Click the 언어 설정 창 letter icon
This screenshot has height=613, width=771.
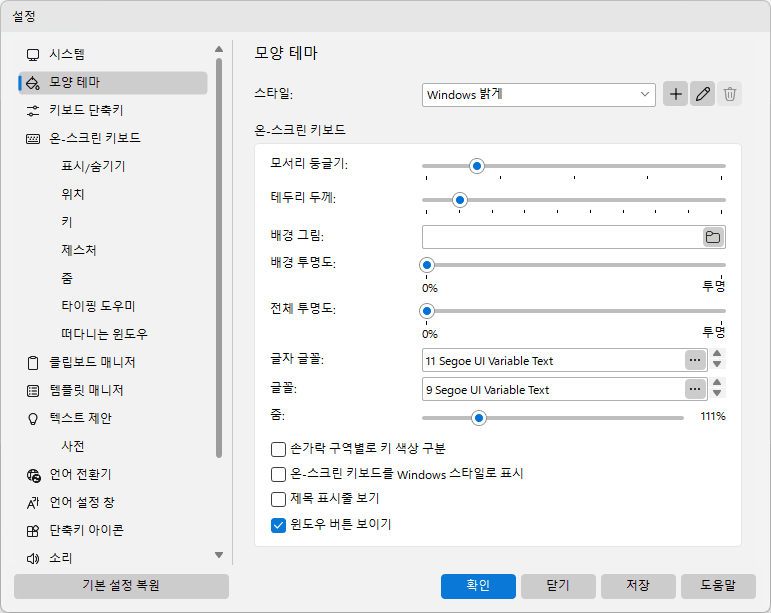(x=33, y=503)
